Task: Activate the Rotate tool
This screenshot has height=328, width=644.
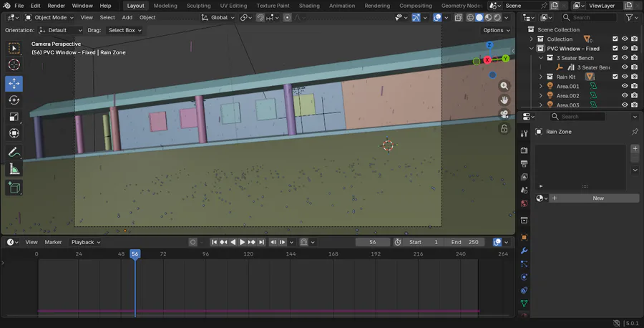Action: (14, 100)
